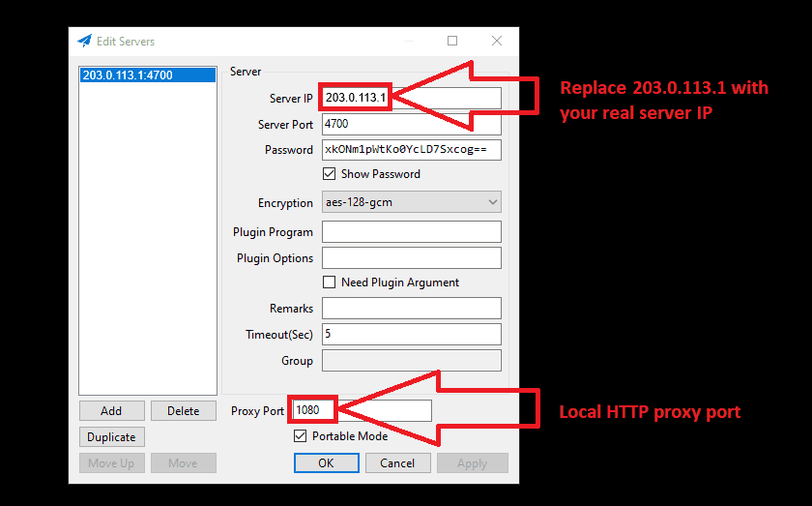Screen dimensions: 812x506
Task: Open the Encryption dropdown
Action: pyautogui.click(x=411, y=203)
